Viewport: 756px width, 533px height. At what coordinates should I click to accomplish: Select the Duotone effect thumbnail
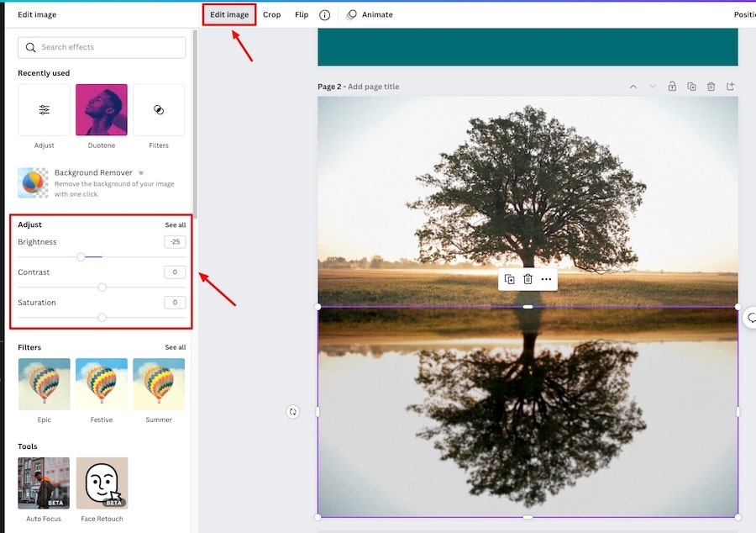[102, 110]
